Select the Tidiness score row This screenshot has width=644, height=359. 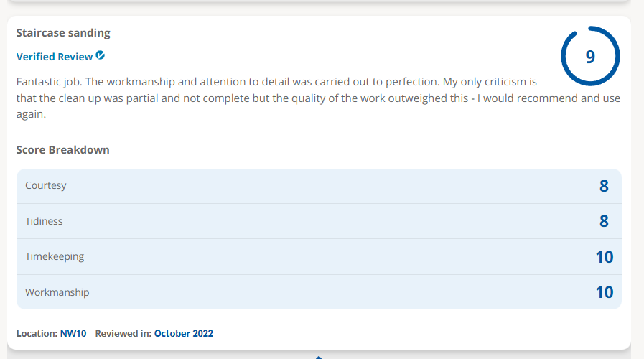coord(319,221)
